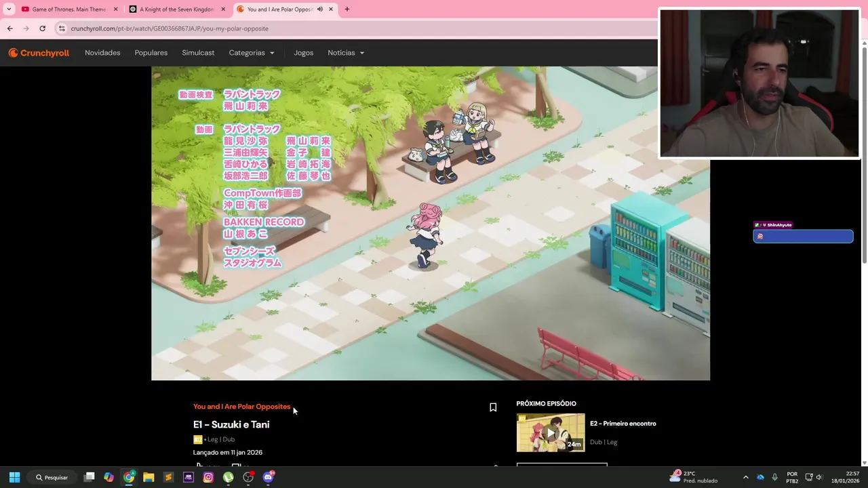Go forward in browser history
Screen dimensions: 868x488
26,28
